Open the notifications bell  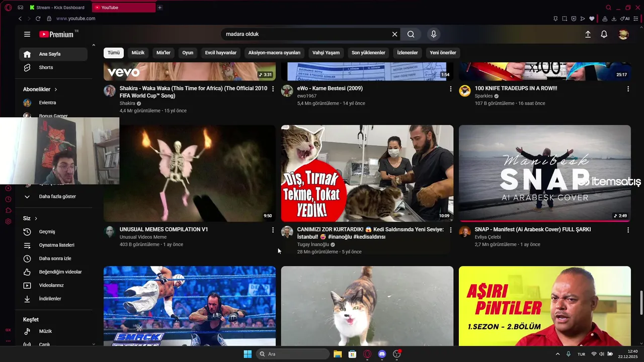(604, 34)
